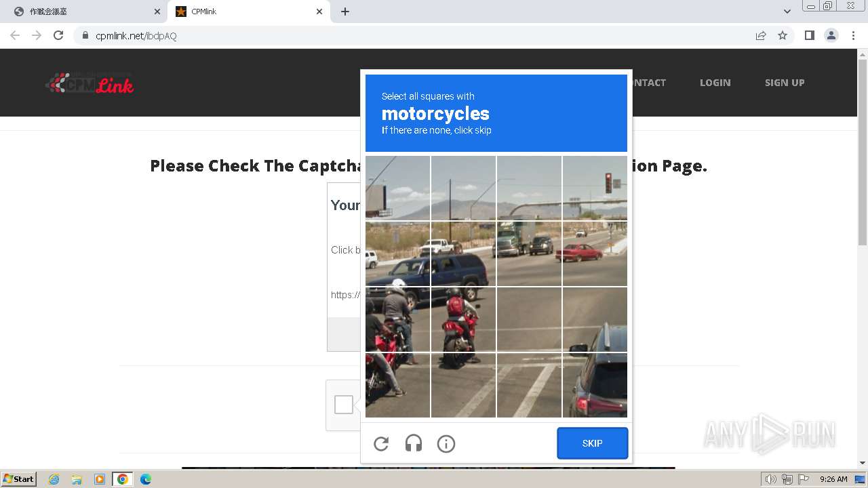
Task: Open the Windows Start menu
Action: pos(18,479)
